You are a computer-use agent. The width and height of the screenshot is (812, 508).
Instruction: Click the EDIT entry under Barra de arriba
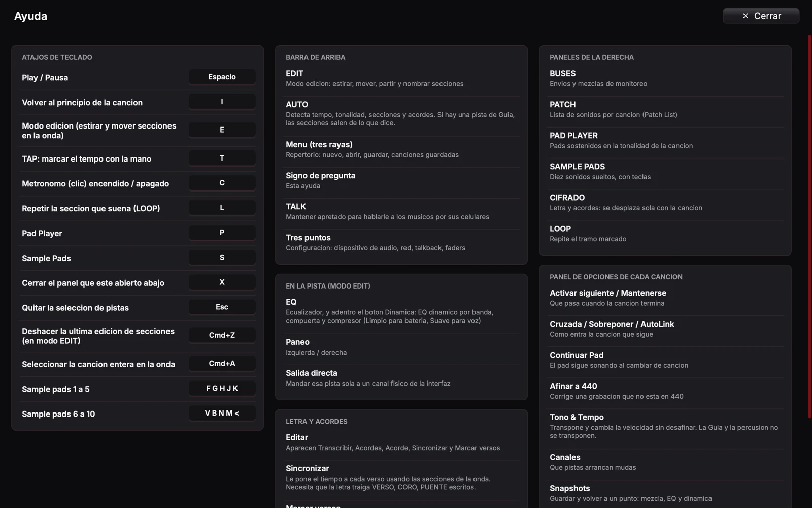point(401,78)
